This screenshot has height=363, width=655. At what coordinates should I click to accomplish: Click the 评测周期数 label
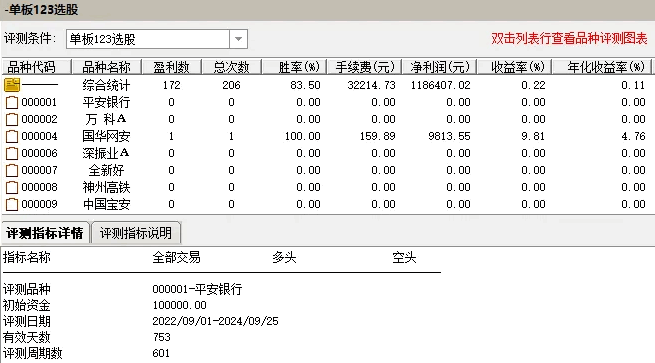click(x=33, y=353)
